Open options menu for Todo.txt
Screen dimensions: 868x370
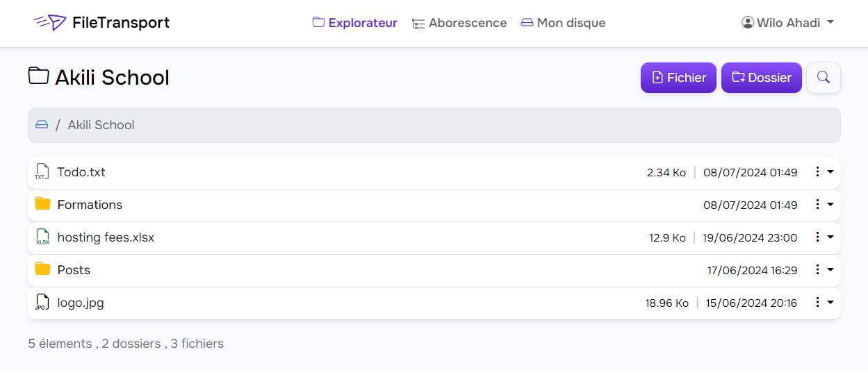824,172
